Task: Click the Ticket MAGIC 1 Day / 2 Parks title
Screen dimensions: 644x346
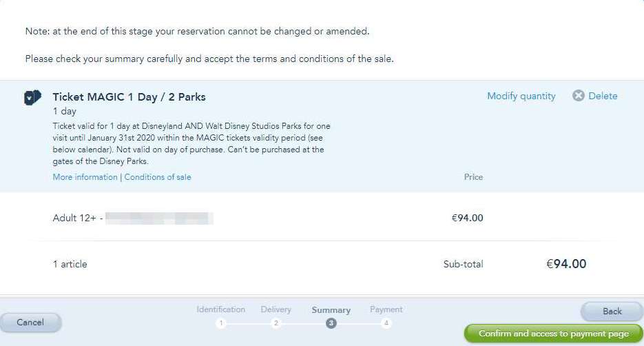Action: coord(129,97)
